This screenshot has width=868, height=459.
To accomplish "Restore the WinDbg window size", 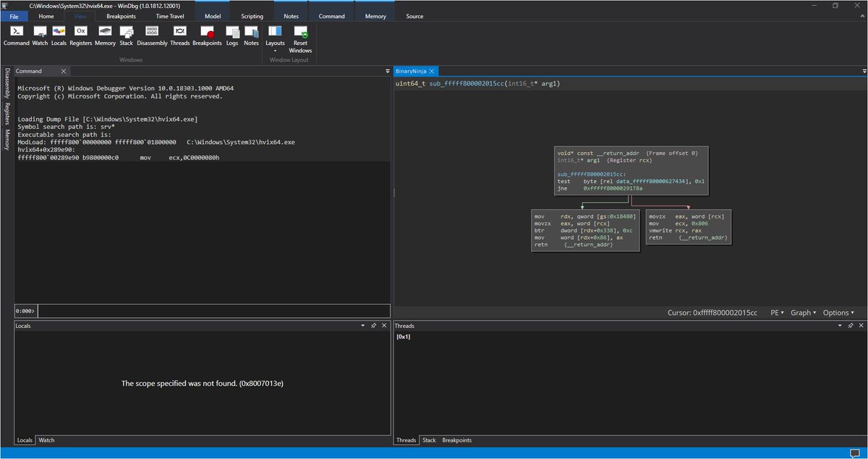I will coord(835,5).
